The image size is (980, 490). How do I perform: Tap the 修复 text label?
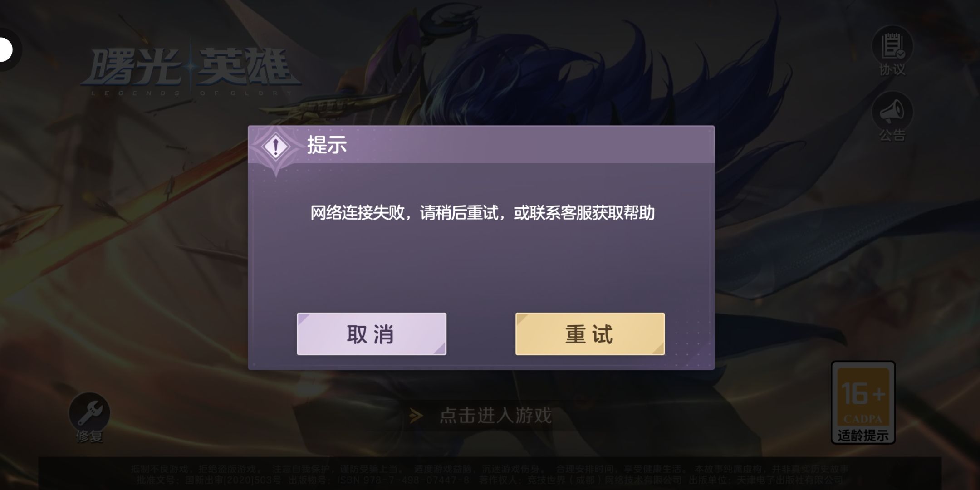coord(89,436)
